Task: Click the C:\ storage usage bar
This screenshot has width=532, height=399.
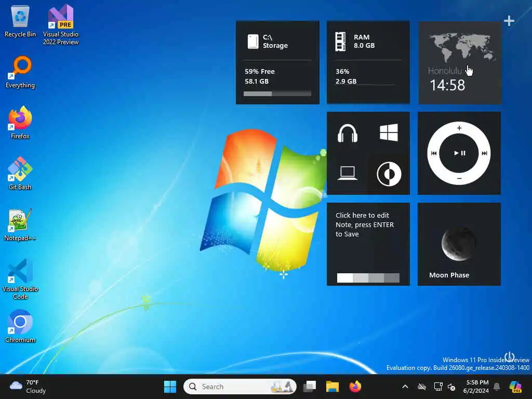Action: [277, 94]
